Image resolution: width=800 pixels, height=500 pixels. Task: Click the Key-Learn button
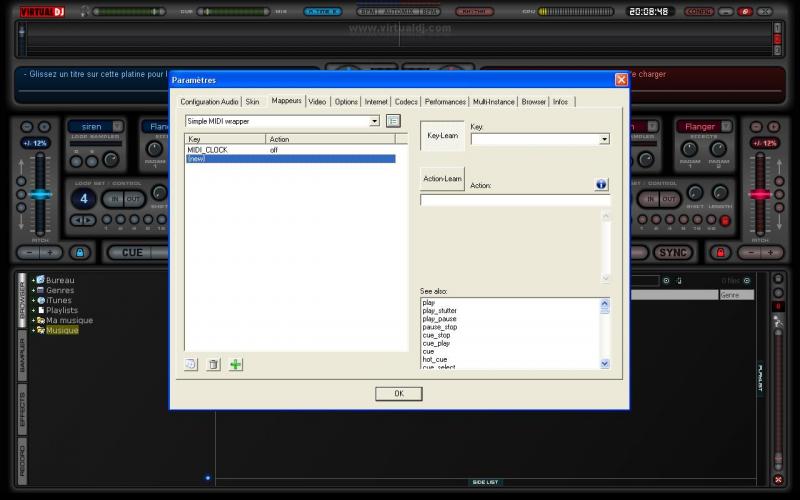(442, 135)
